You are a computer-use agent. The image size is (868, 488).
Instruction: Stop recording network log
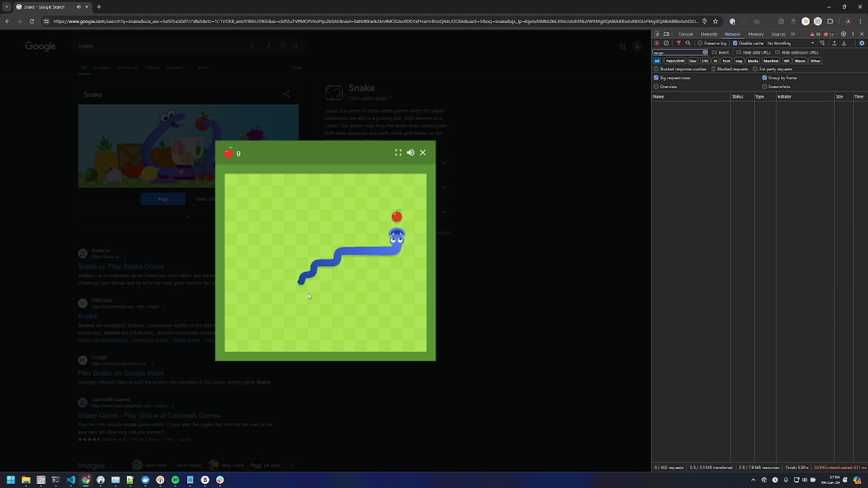point(656,43)
